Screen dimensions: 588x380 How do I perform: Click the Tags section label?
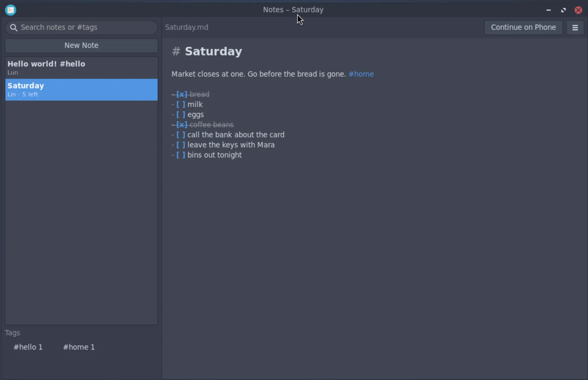[12, 333]
